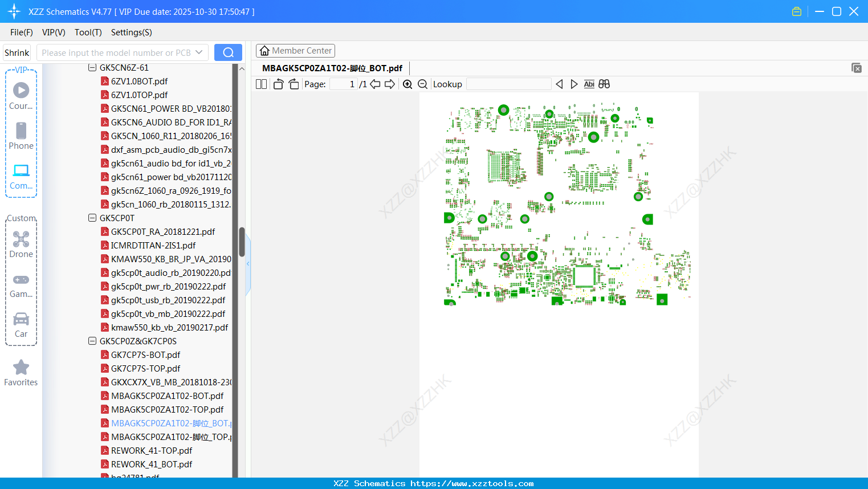Screen dimensions: 868x489
Task: Open the Tool menu
Action: click(x=88, y=32)
